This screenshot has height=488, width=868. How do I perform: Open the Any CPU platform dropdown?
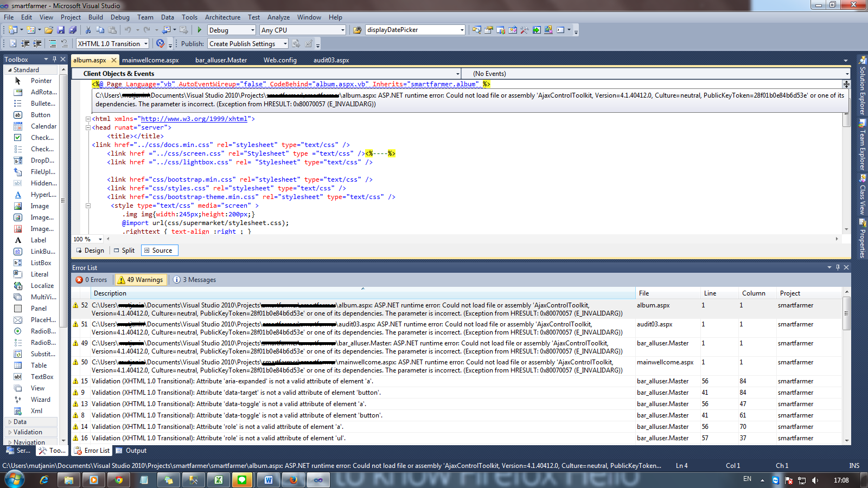[342, 30]
